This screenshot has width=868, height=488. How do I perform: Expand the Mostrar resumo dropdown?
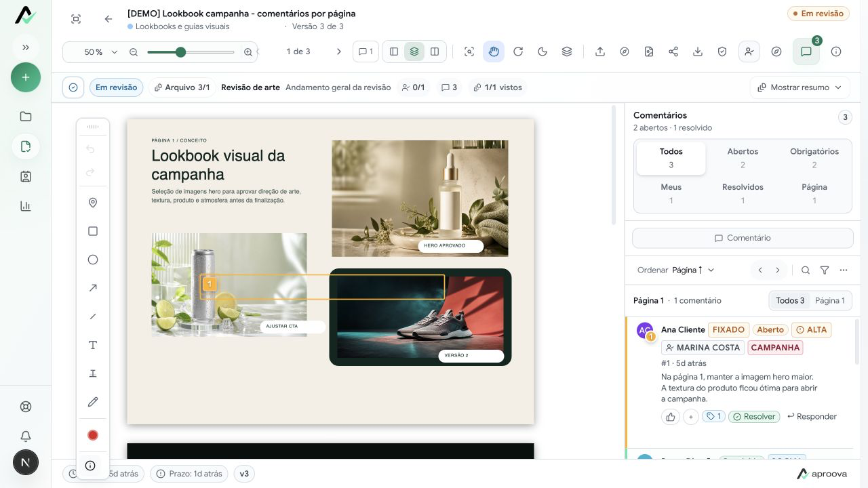tap(800, 87)
